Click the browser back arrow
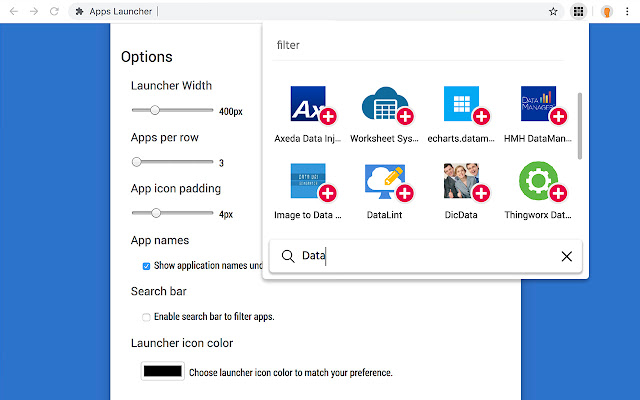This screenshot has height=400, width=640. click(x=11, y=11)
